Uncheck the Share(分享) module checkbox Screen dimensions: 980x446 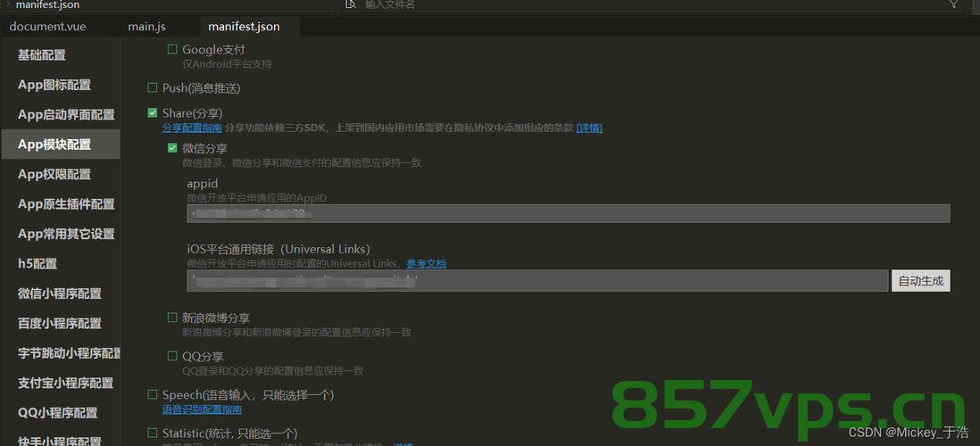[x=153, y=113]
